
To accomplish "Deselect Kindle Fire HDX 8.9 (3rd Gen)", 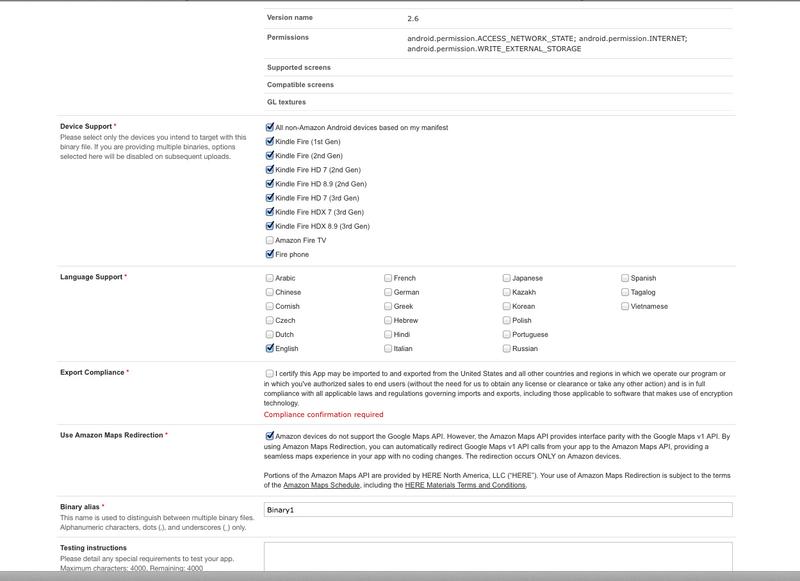I will [270, 226].
